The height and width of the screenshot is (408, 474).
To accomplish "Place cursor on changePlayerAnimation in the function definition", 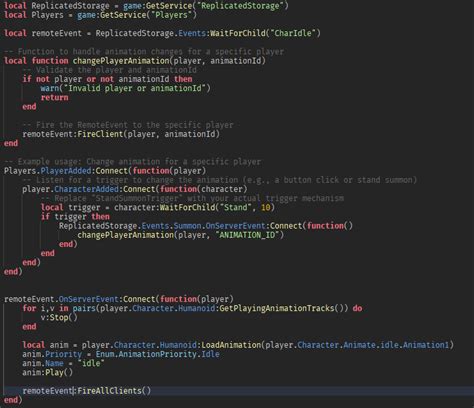I will 121,61.
